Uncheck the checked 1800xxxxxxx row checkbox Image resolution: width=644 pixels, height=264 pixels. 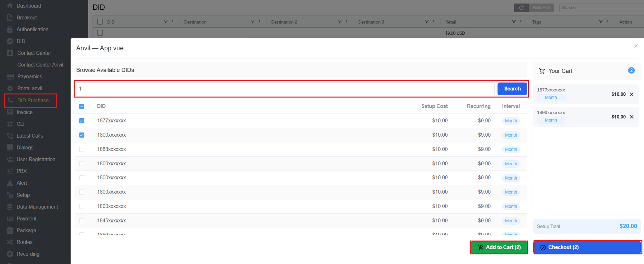point(82,135)
